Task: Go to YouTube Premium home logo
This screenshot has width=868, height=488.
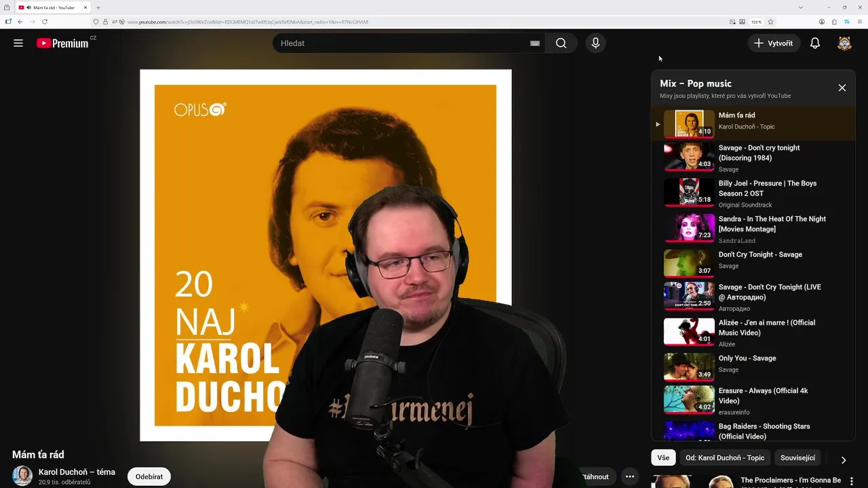Action: click(62, 43)
